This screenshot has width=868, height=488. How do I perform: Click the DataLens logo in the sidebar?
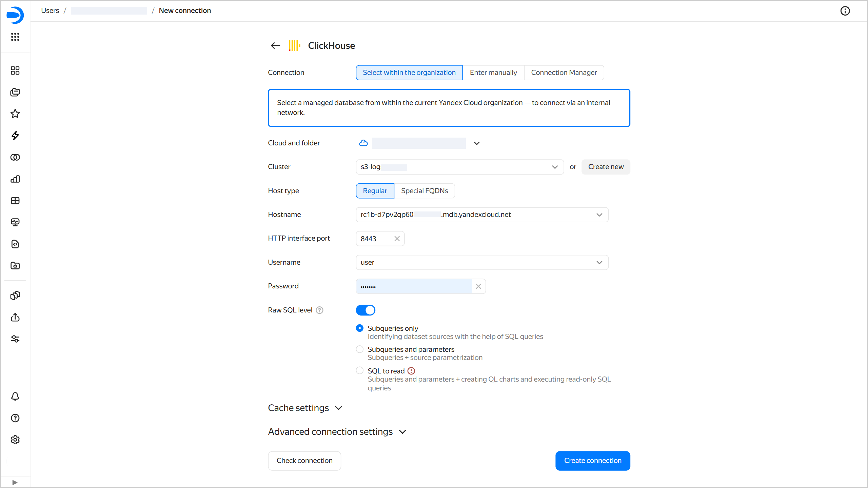(x=15, y=15)
